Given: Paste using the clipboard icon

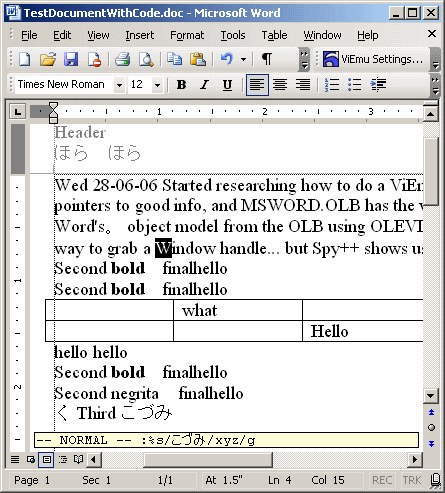Looking at the screenshot, I should click(x=198, y=59).
